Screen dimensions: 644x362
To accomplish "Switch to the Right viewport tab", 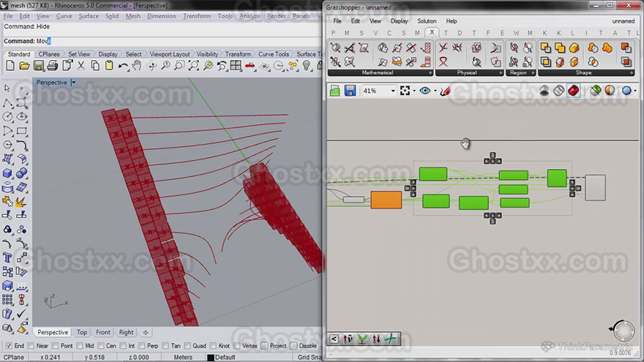I will click(x=126, y=333).
